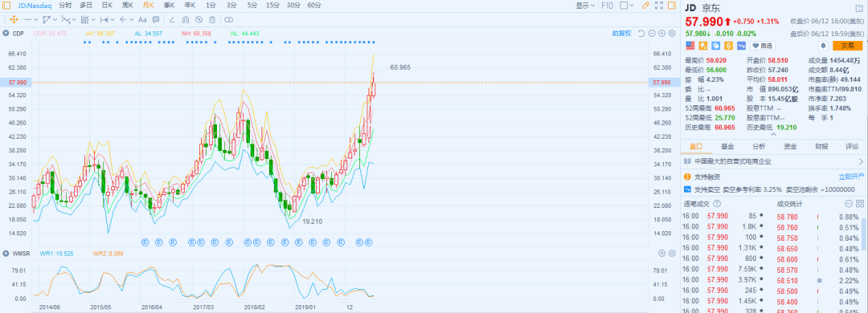Set a price alert with bell icon
Screen dimensions: 868x313
pyautogui.click(x=823, y=46)
